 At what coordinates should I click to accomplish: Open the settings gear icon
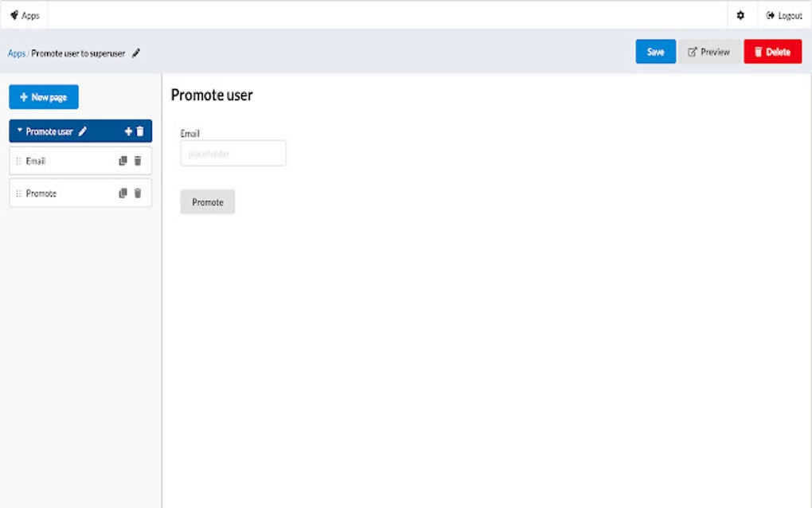pos(740,15)
